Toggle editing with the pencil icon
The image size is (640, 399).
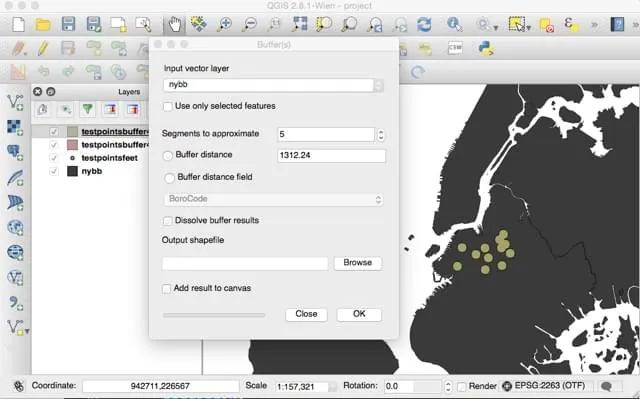(x=43, y=49)
